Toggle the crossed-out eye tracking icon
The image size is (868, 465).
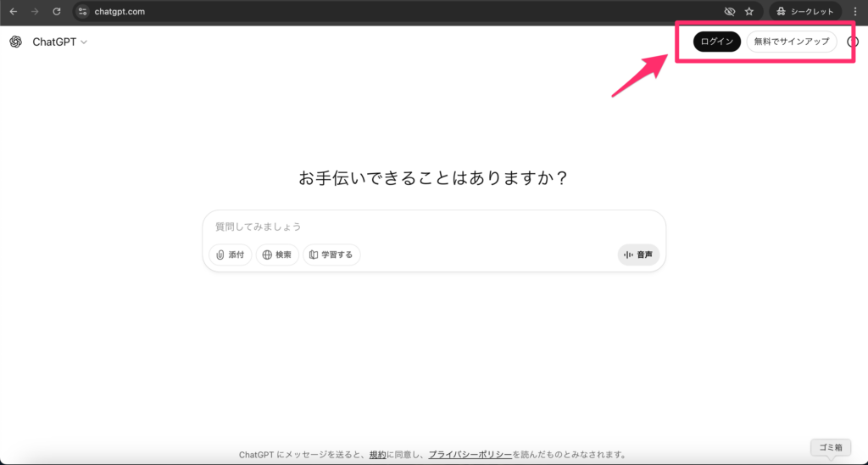click(729, 12)
